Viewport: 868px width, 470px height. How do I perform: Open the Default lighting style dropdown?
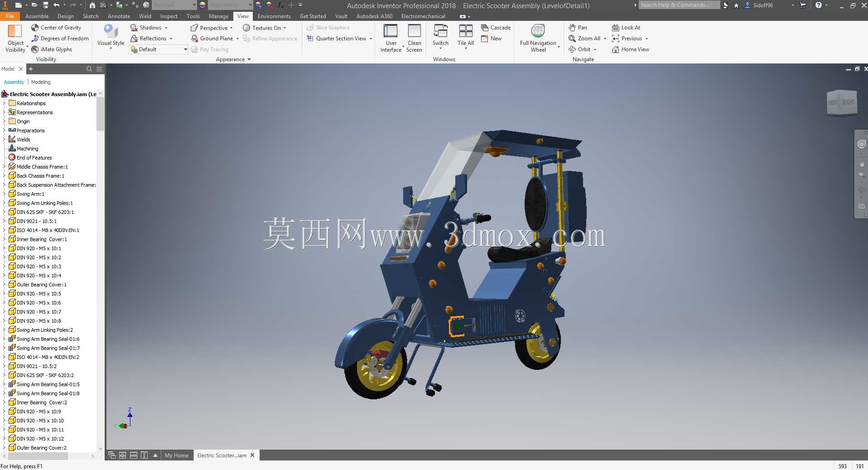159,49
